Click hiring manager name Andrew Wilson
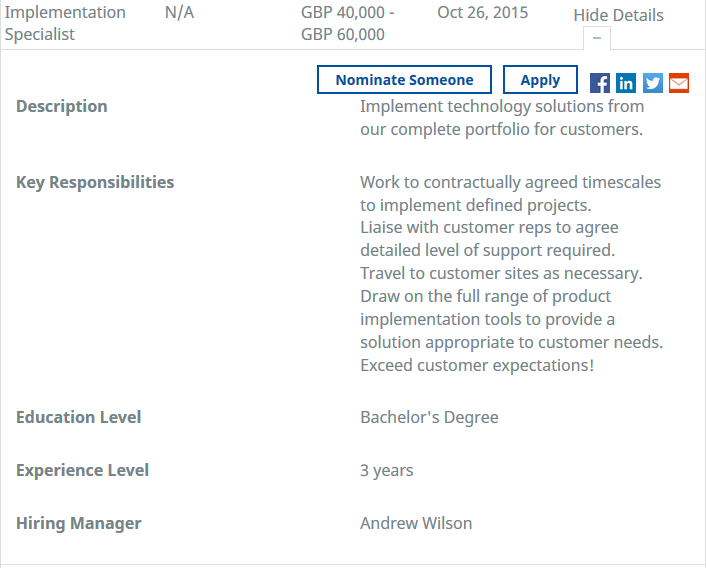 416,523
